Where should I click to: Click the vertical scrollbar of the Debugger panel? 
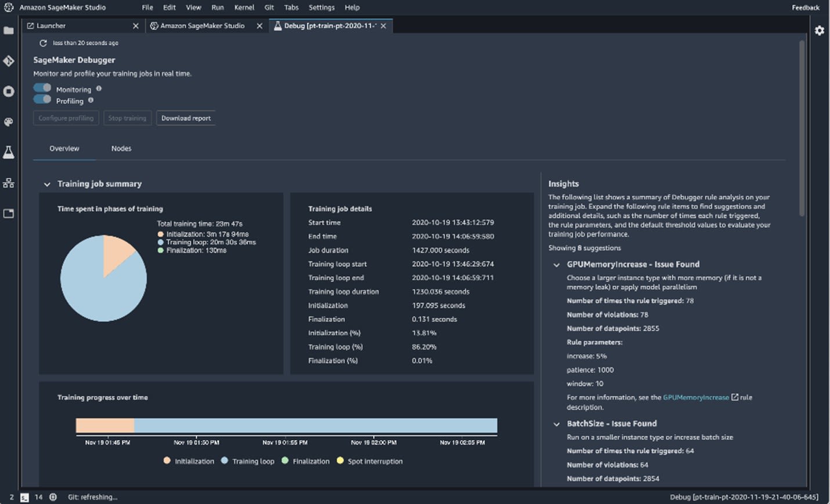coord(803,128)
